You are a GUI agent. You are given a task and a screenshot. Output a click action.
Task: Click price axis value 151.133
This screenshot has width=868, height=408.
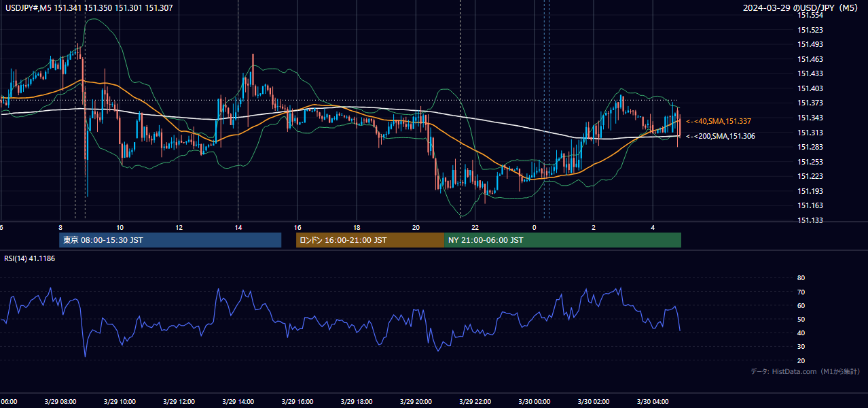(810, 220)
